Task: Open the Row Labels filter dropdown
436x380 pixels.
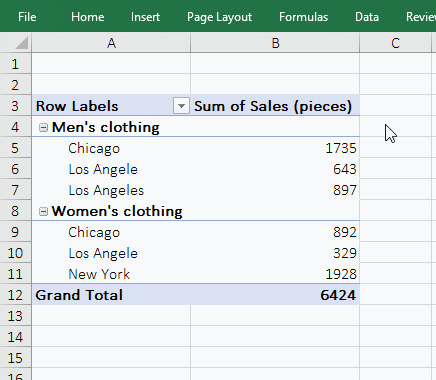Action: point(181,106)
